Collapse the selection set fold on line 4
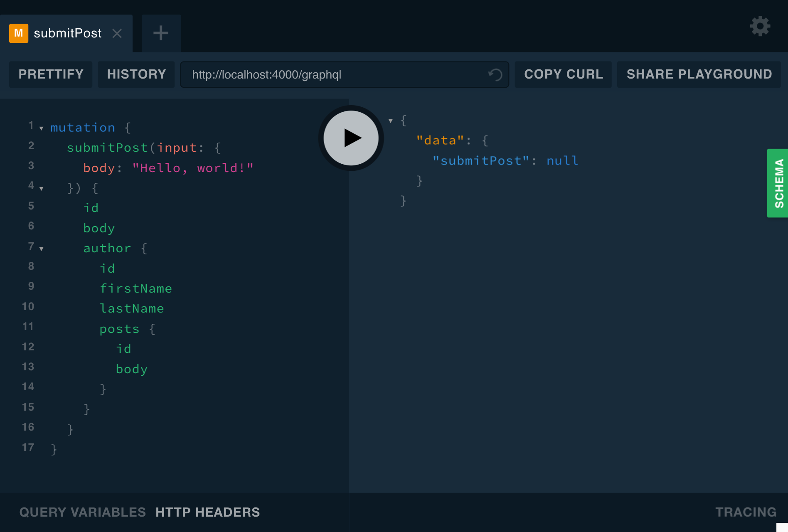Image resolution: width=788 pixels, height=532 pixels. [42, 189]
